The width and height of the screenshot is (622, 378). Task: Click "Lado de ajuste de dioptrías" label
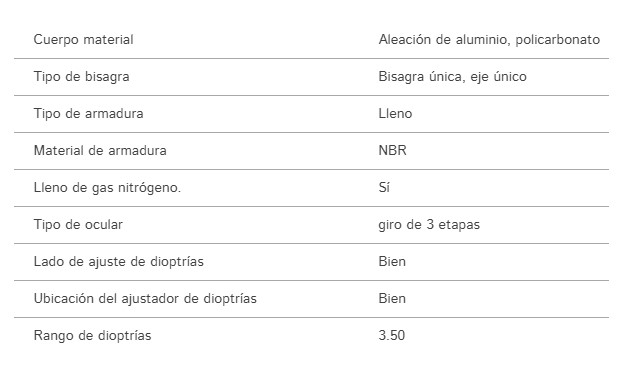(119, 261)
